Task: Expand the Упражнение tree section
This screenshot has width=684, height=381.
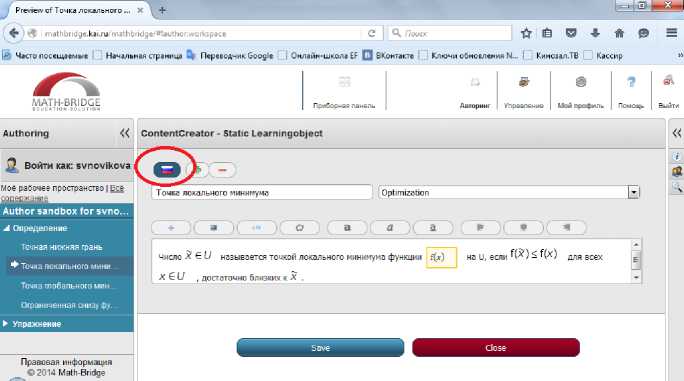Action: [5, 323]
